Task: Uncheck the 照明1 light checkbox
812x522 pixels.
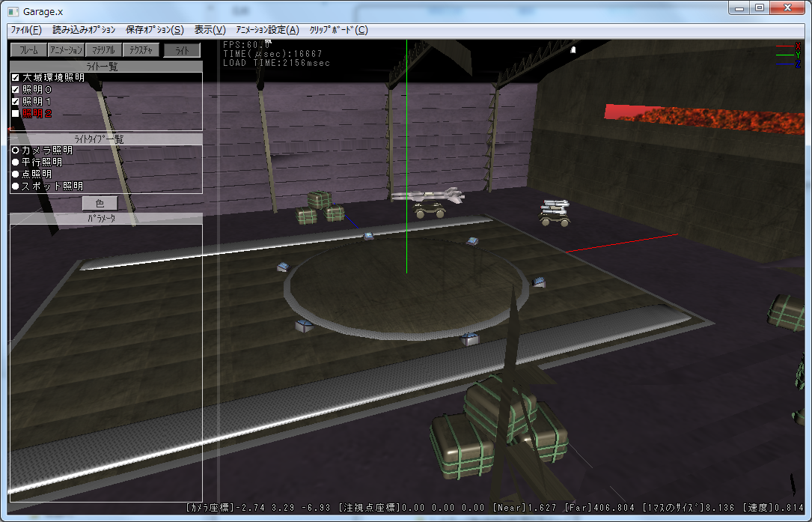Action: click(16, 102)
